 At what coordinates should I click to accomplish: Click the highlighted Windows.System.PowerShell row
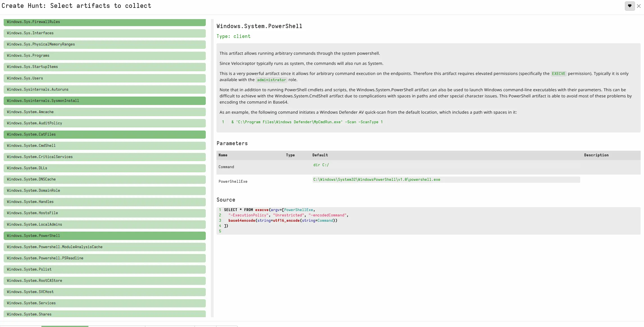pos(105,236)
